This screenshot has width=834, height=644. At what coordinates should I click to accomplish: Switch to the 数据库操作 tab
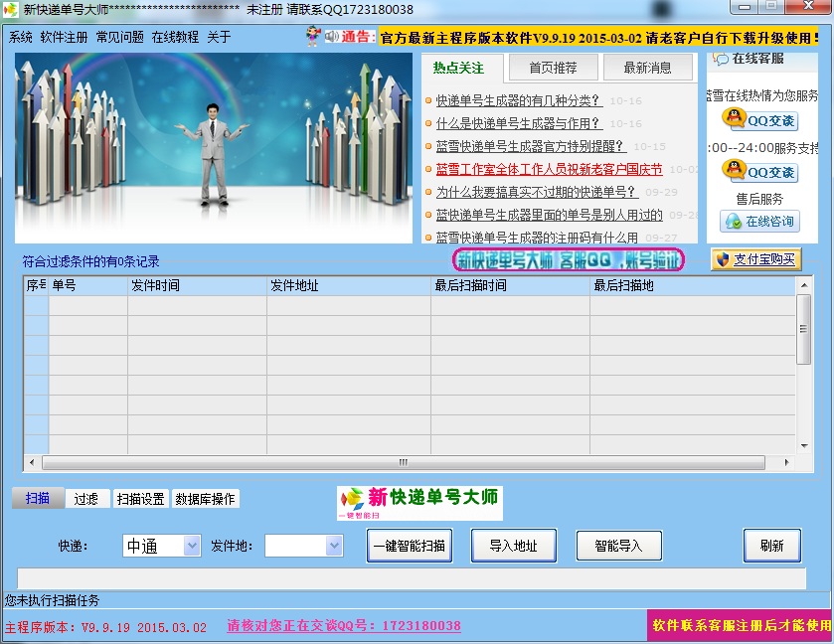coord(205,498)
